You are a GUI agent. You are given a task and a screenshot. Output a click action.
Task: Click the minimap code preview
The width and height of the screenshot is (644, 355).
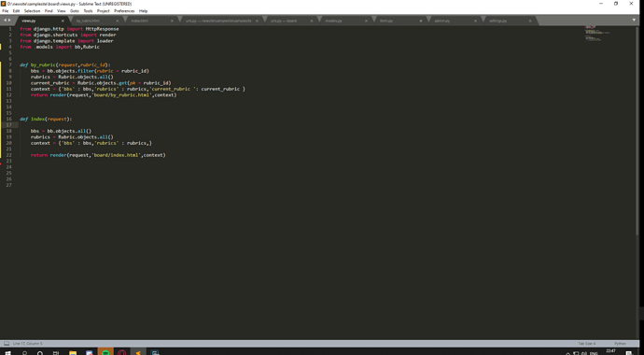[596, 33]
